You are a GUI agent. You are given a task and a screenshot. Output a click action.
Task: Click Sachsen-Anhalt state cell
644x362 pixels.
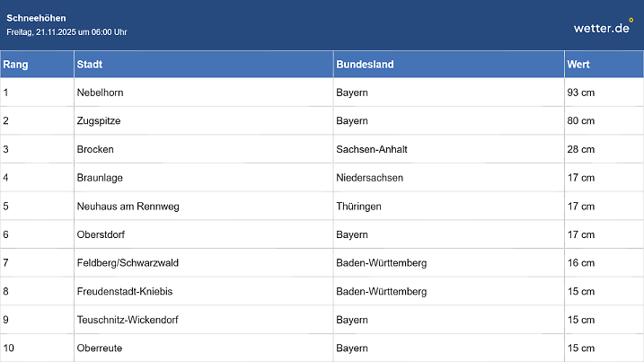coord(372,149)
